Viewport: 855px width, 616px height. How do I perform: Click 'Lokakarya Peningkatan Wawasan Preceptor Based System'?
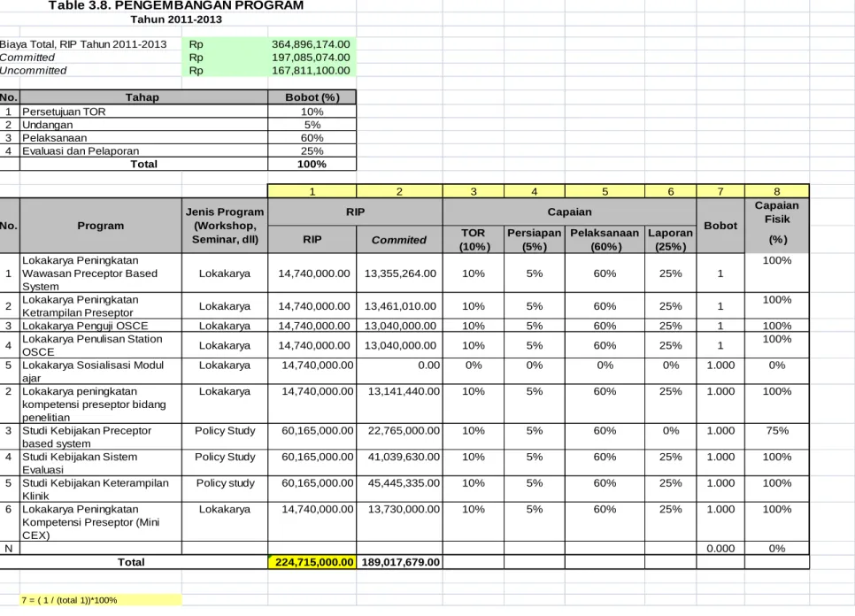101,273
